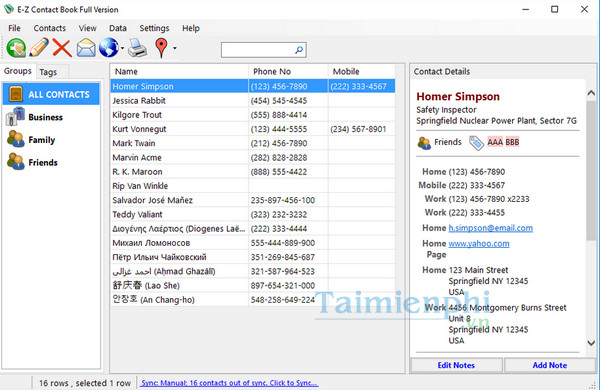Click the tag label icon in Contact Details
This screenshot has width=600, height=390.
[x=476, y=143]
